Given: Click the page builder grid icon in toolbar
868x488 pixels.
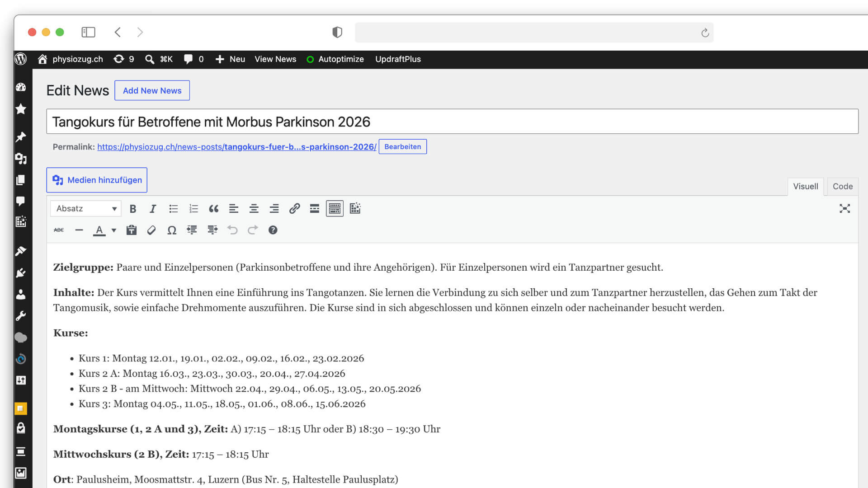Looking at the screenshot, I should tap(355, 208).
